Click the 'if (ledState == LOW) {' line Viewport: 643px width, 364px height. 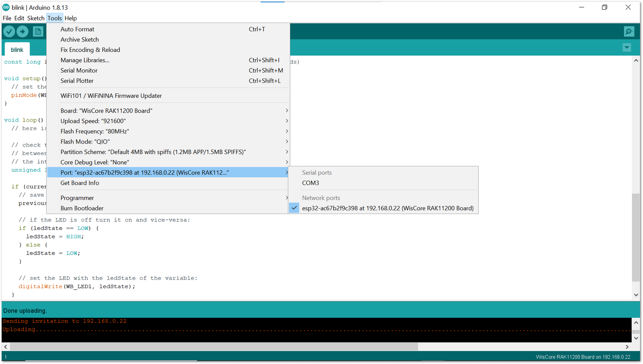59,228
